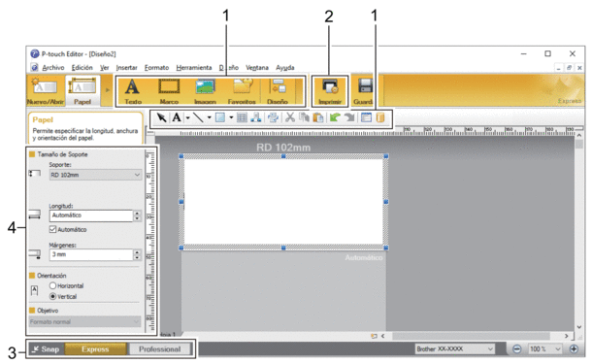Select the line drawing tool
The width and height of the screenshot is (592, 364).
pyautogui.click(x=198, y=117)
